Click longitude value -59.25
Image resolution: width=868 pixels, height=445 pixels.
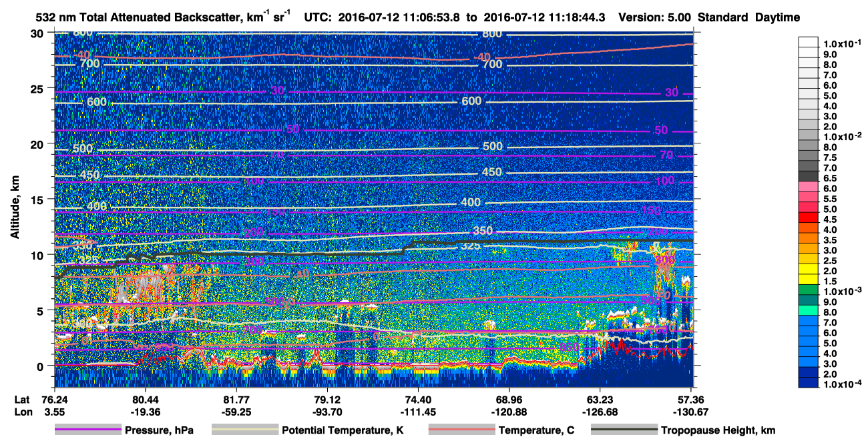tap(236, 412)
